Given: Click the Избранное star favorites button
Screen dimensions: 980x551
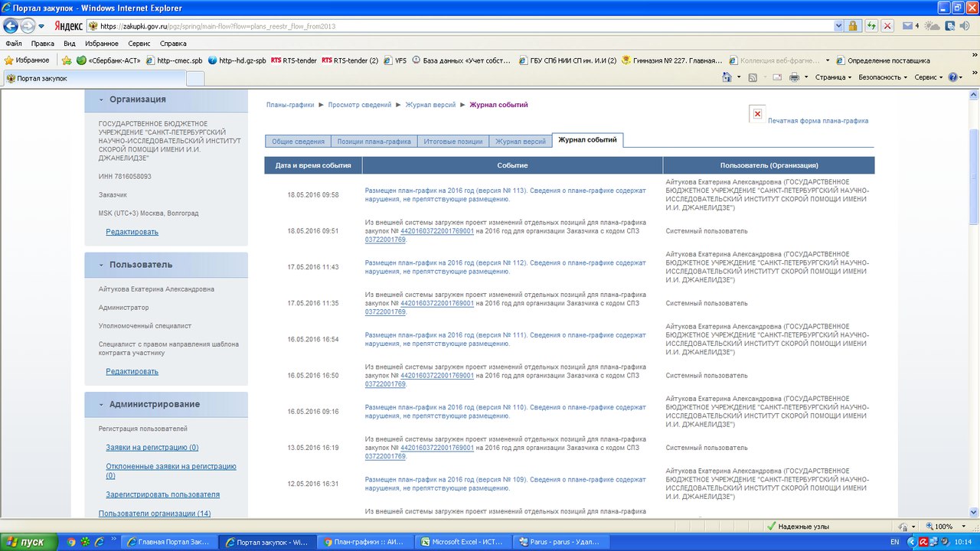Looking at the screenshot, I should pos(27,60).
